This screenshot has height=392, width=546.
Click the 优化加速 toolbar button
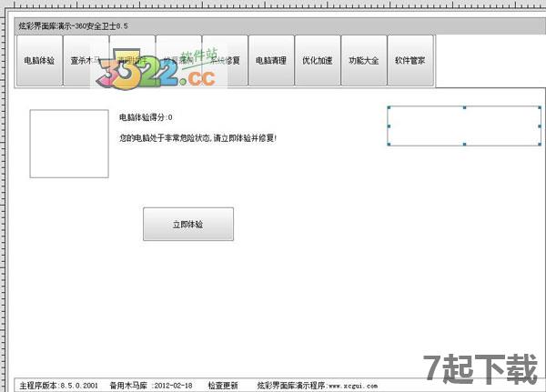tap(318, 61)
